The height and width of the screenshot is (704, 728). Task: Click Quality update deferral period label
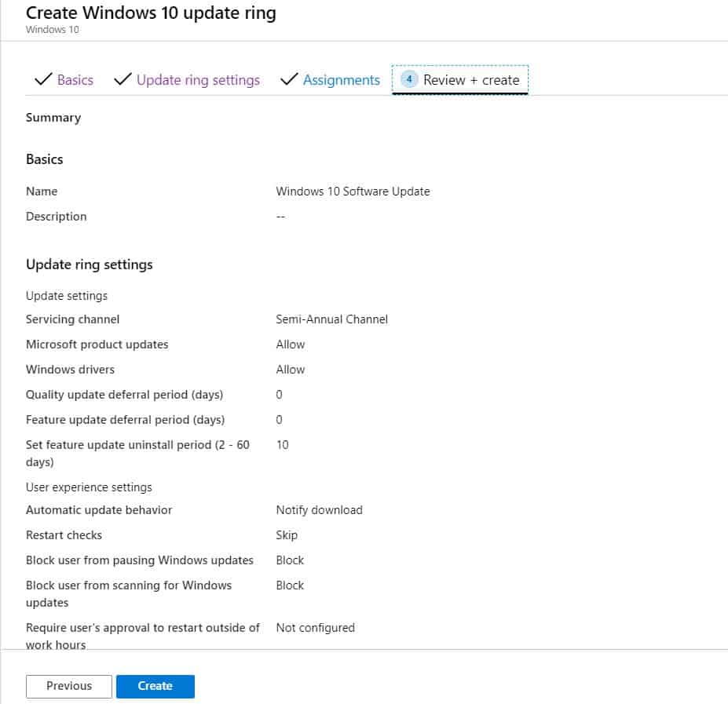coord(124,395)
